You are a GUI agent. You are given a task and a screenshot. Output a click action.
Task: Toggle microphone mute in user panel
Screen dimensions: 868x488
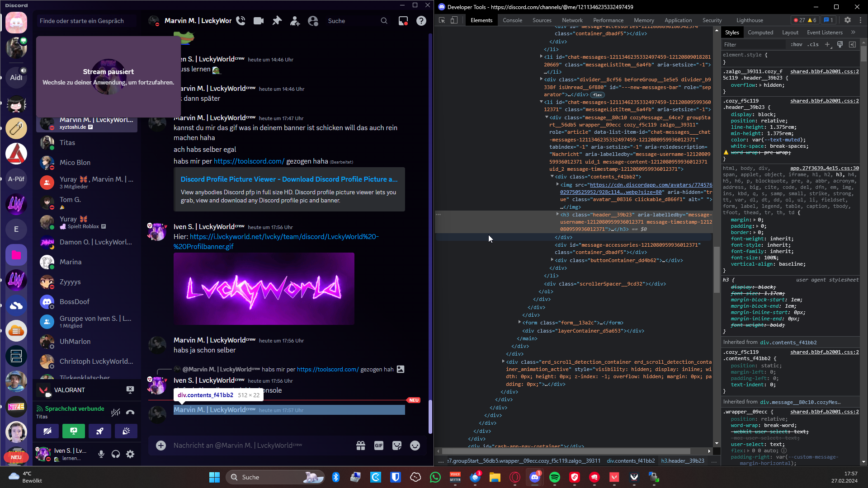coord(101,454)
